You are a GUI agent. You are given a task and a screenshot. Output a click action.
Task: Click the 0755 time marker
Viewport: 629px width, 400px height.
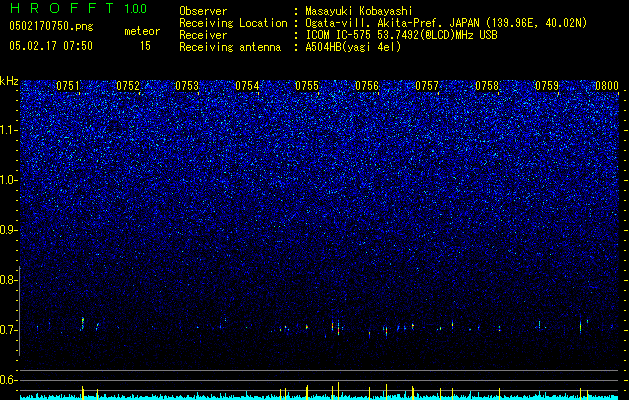tap(307, 86)
